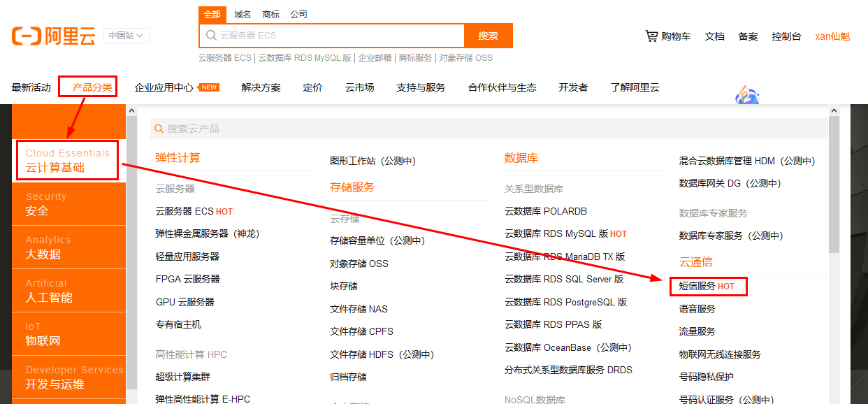
Task: Switch to the 商标 search tab
Action: click(270, 13)
